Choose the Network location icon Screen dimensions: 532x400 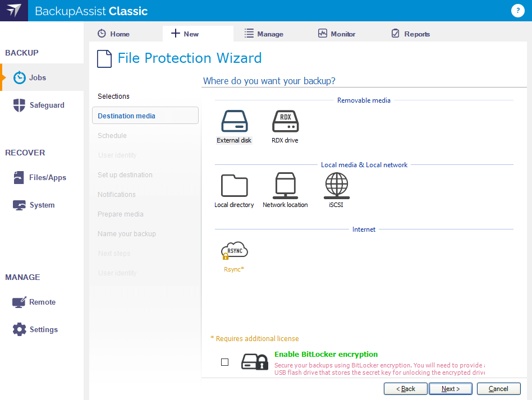pyautogui.click(x=285, y=185)
